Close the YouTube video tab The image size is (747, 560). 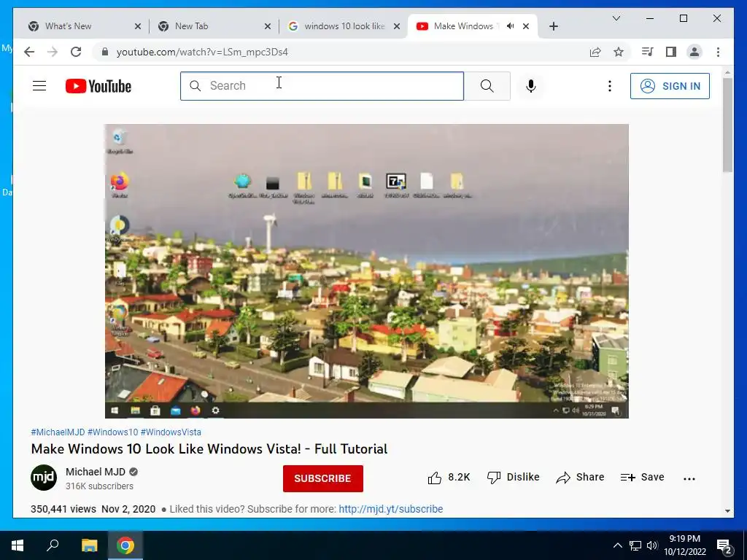click(526, 26)
